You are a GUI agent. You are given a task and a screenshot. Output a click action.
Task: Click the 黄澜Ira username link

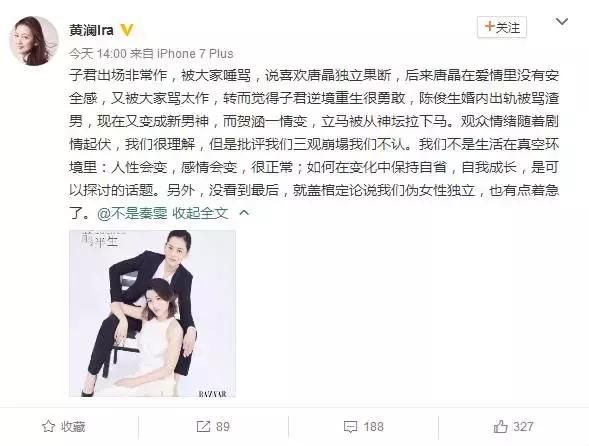(x=91, y=30)
